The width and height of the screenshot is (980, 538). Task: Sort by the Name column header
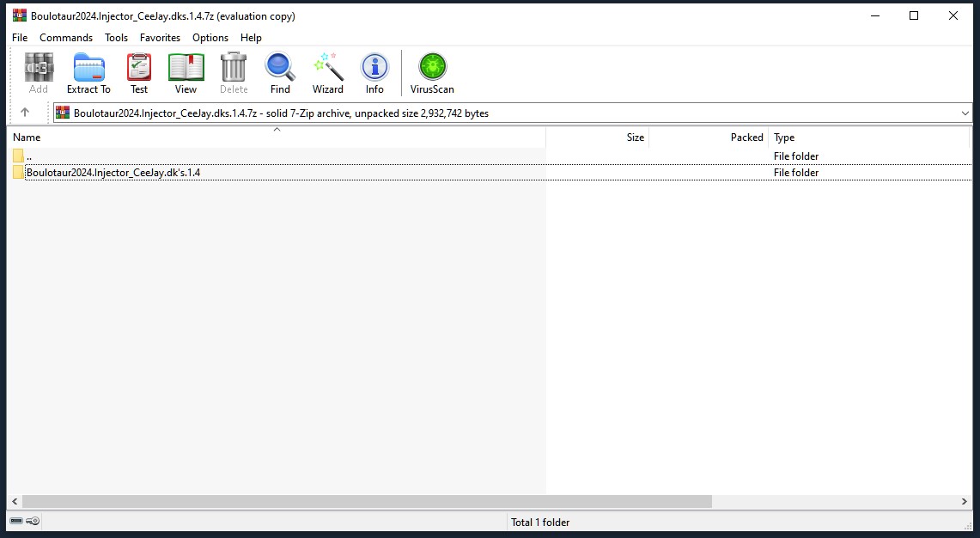[277, 137]
